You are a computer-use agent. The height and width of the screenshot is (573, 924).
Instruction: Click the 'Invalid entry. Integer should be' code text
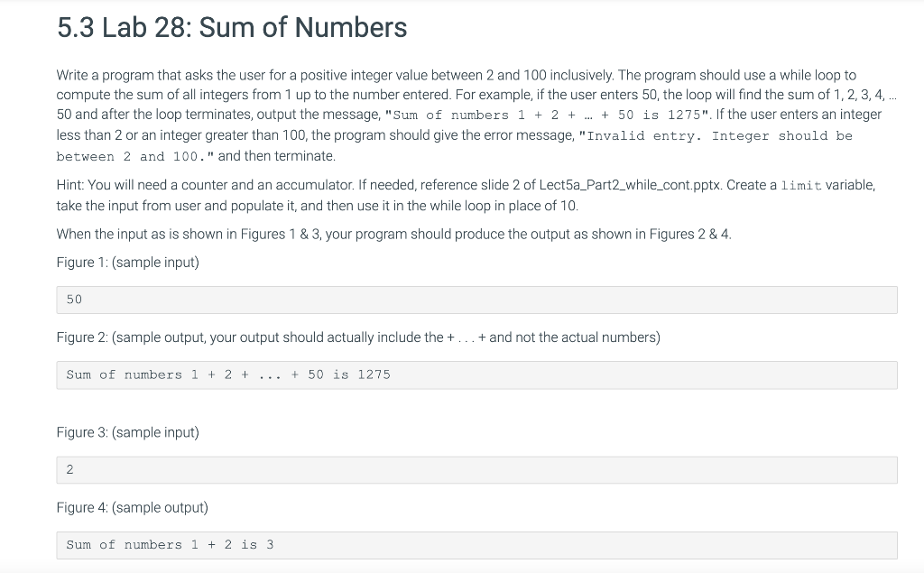[716, 136]
